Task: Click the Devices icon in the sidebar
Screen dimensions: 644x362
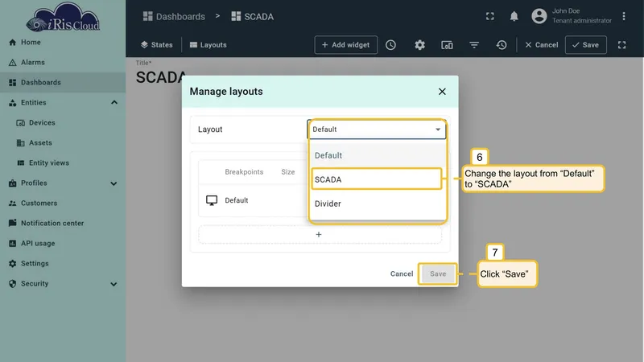Action: point(21,123)
